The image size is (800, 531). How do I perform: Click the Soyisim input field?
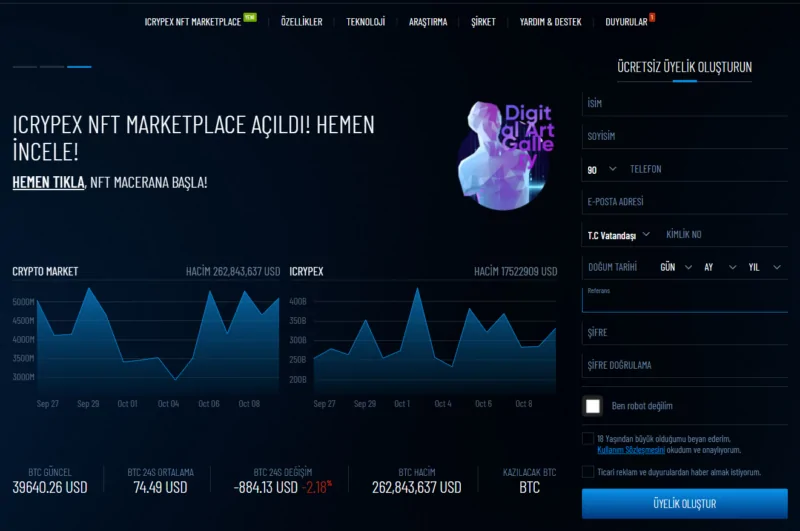[685, 136]
